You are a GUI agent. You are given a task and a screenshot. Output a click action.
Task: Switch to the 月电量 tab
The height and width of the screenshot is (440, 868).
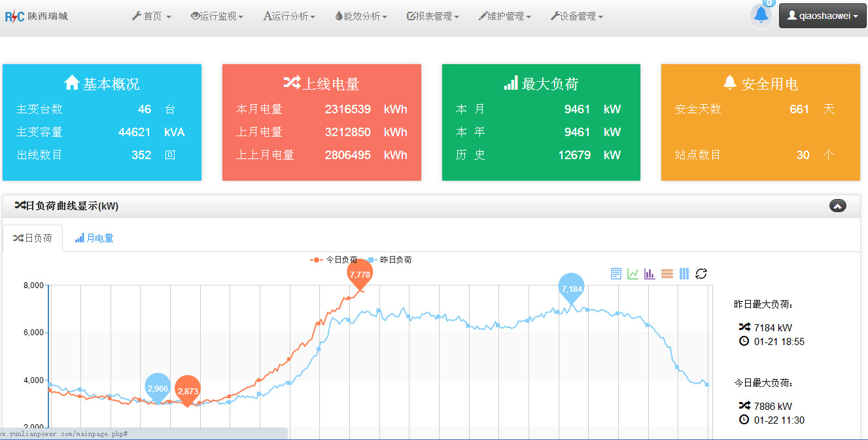coord(94,238)
